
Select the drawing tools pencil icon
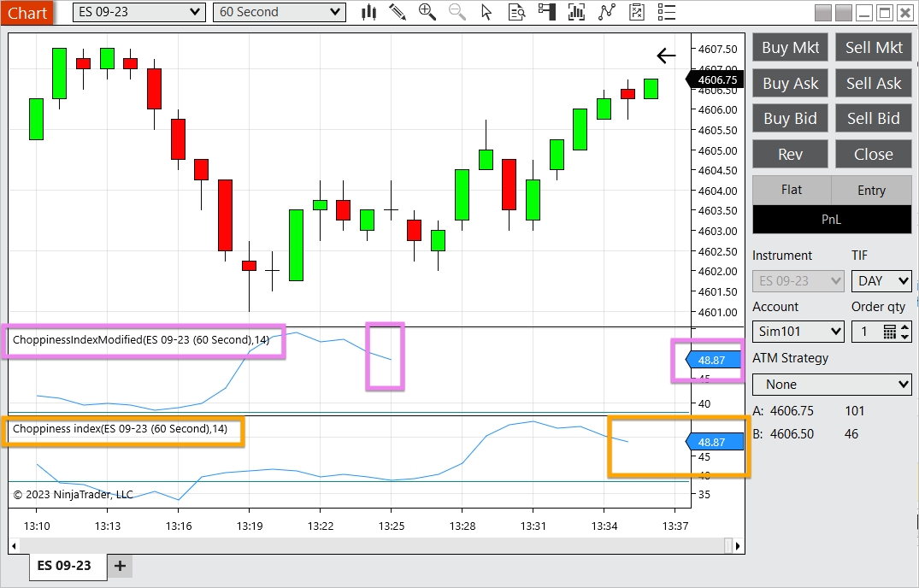(398, 12)
